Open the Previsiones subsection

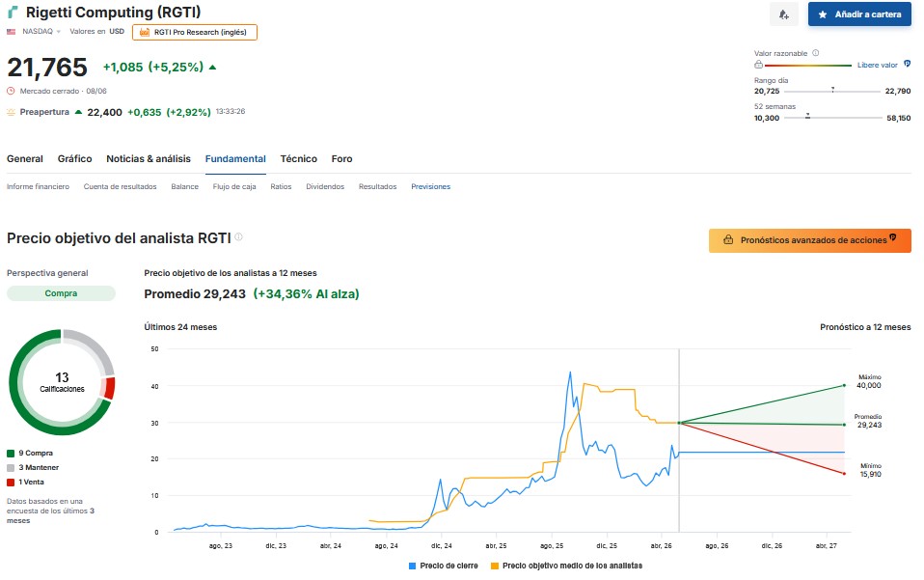431,187
